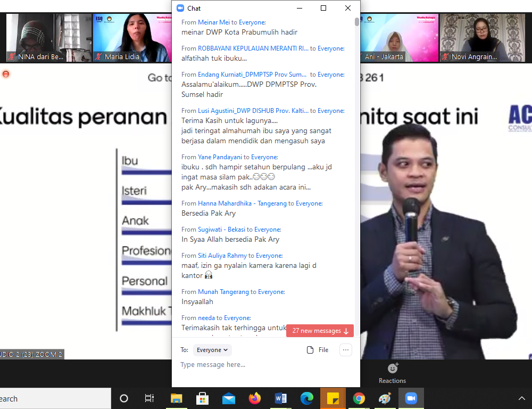Open Task View on the taskbar
The width and height of the screenshot is (532, 409).
coord(149,398)
